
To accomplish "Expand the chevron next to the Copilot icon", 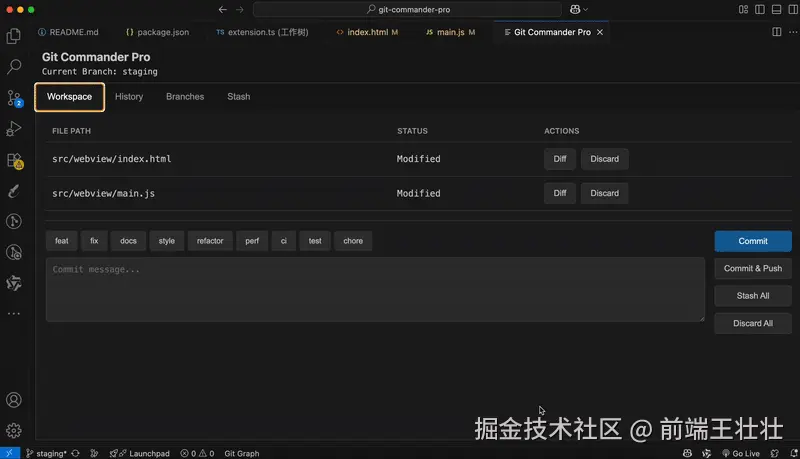I will pos(586,9).
